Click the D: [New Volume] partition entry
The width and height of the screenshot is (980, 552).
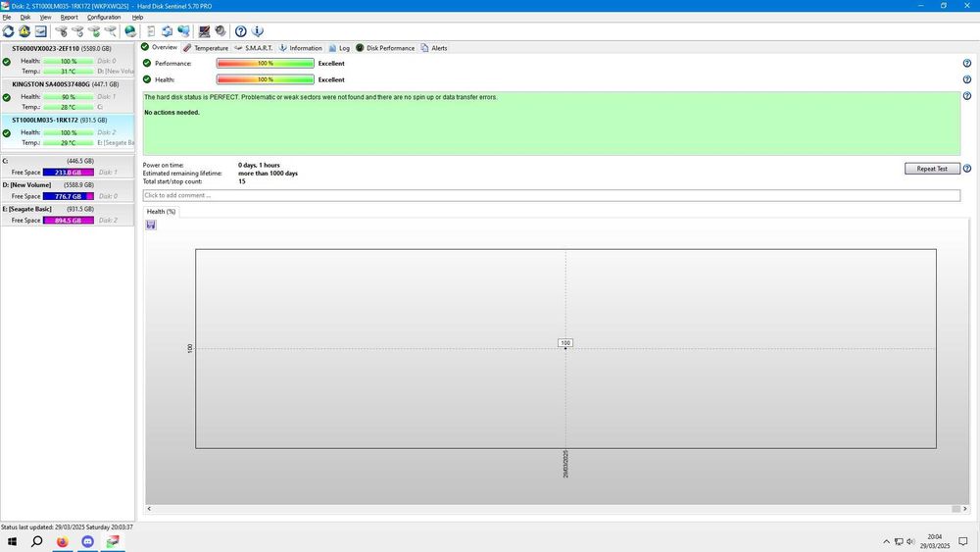(x=68, y=190)
